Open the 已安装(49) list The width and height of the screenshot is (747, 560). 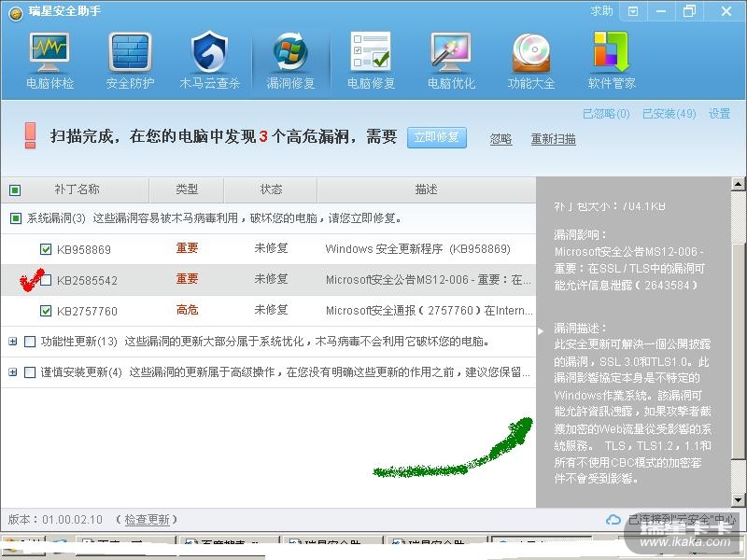(669, 114)
